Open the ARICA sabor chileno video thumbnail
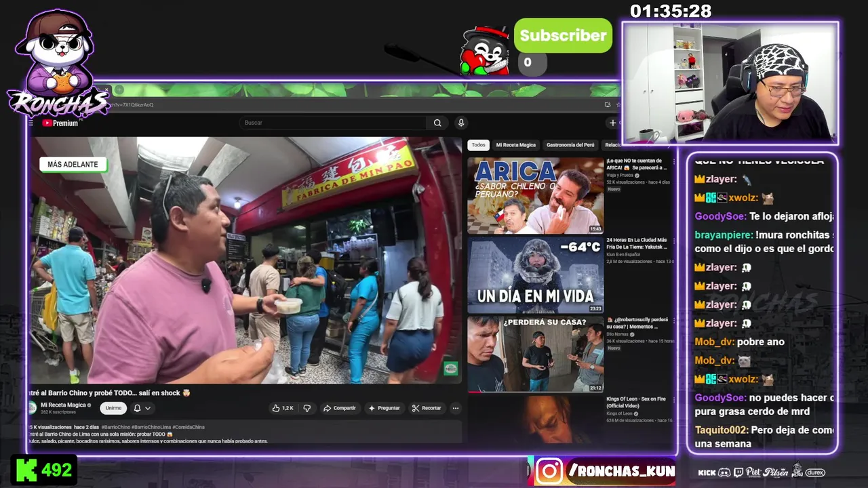The height and width of the screenshot is (488, 868). click(536, 196)
